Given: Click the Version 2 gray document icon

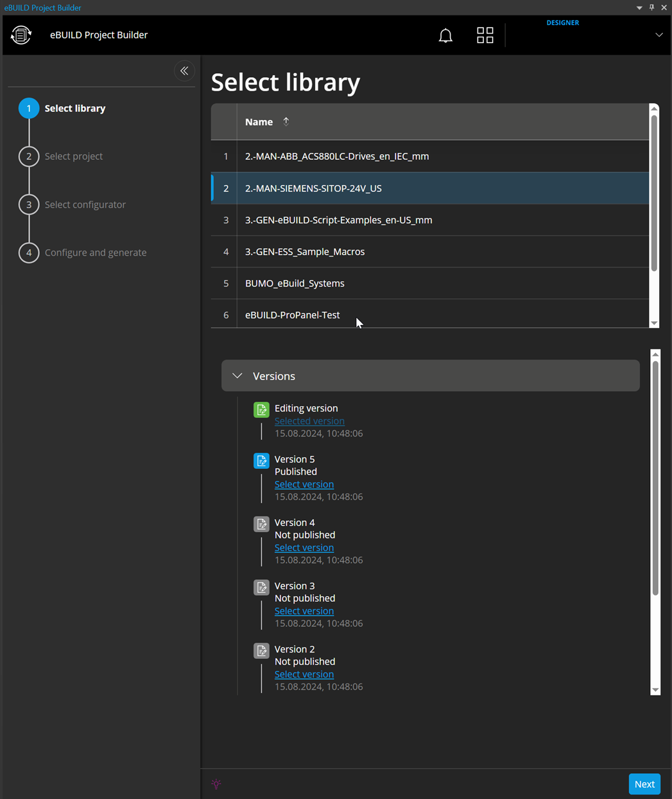Looking at the screenshot, I should (261, 651).
